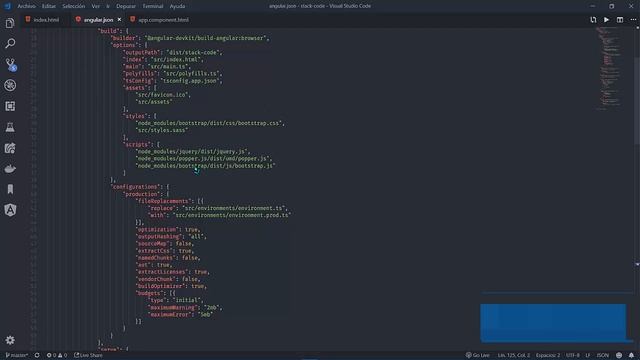Change indentation via Espacios: 2
This screenshot has height=360, width=640.
548,355
